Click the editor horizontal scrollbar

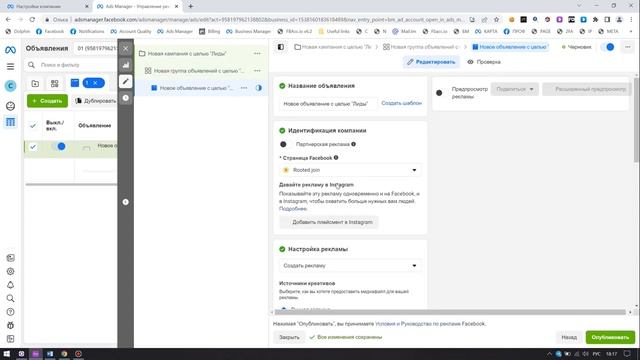click(x=450, y=312)
